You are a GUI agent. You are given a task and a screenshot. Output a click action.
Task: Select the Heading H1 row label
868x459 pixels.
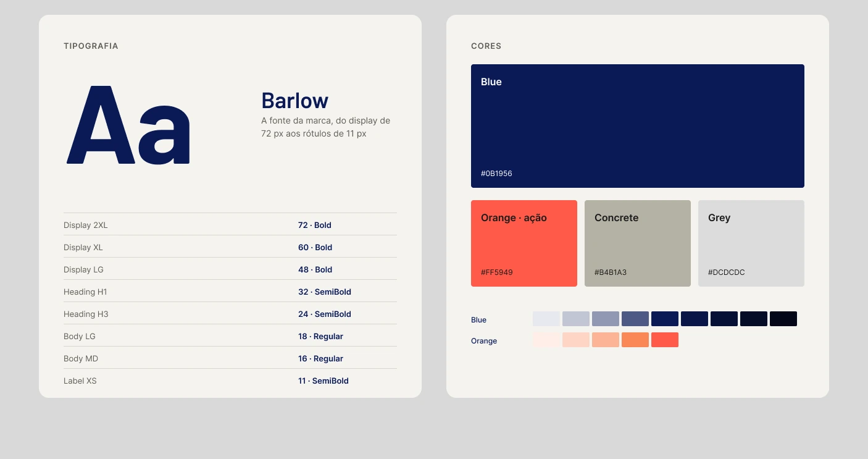(85, 292)
